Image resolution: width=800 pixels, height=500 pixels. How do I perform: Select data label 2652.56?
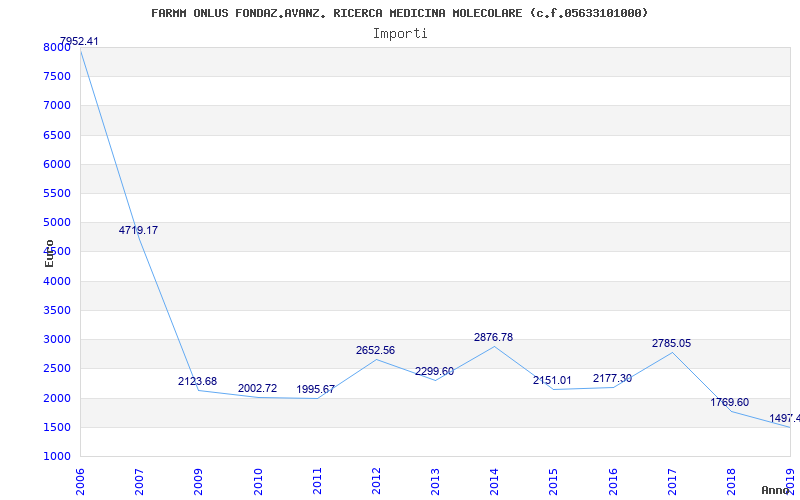[376, 351]
